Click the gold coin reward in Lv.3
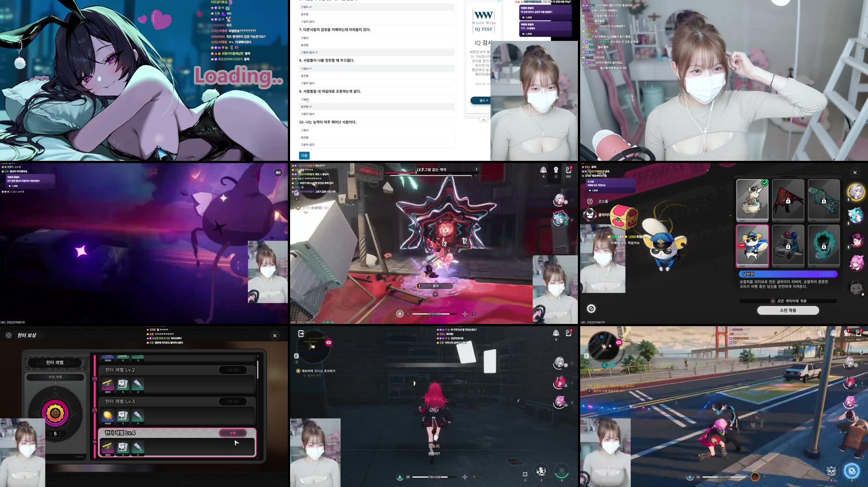 [107, 415]
